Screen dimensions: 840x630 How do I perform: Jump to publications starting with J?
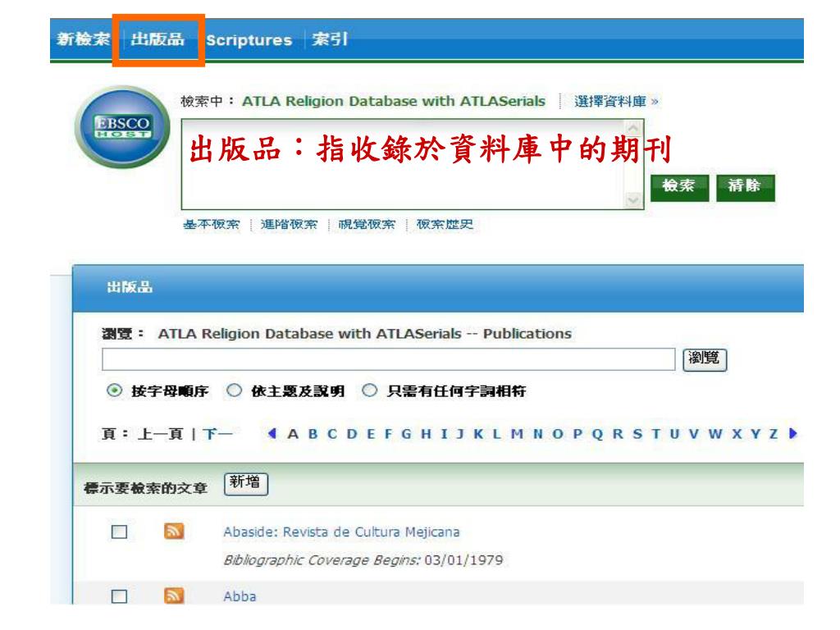(x=460, y=434)
